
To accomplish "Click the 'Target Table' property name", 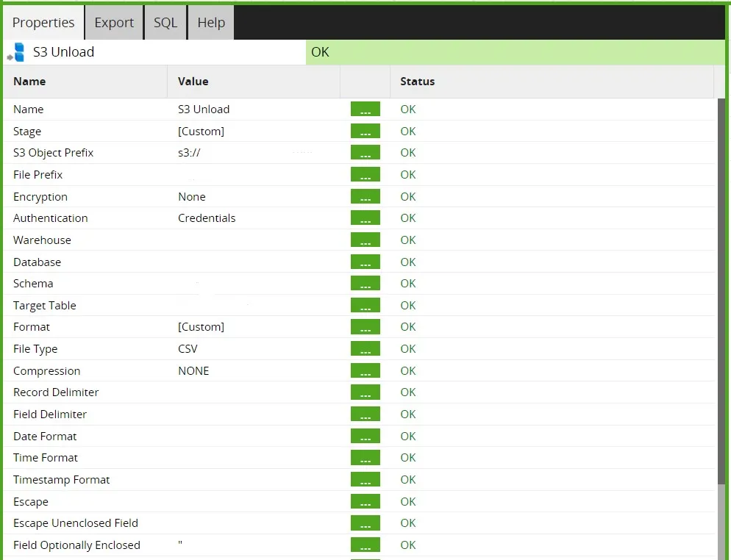I will [44, 306].
